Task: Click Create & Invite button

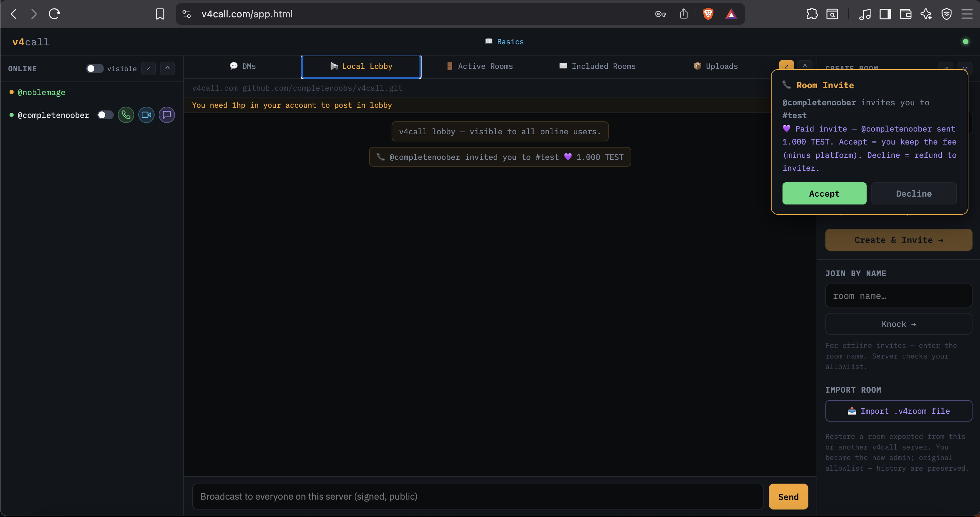Action: click(x=899, y=240)
